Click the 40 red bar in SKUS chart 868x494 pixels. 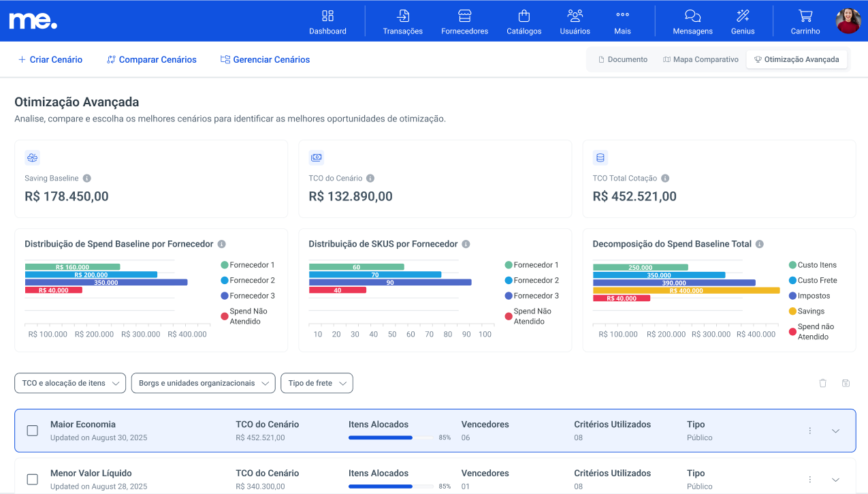pyautogui.click(x=338, y=290)
